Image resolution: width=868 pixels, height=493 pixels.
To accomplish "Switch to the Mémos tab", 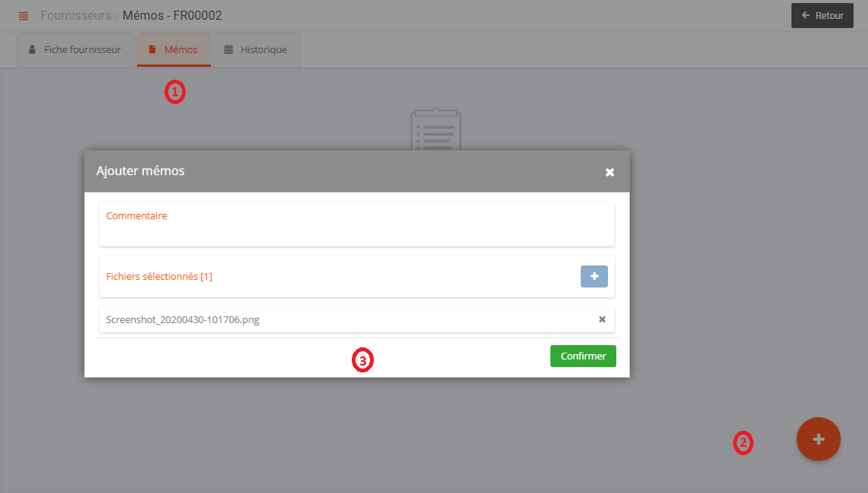I will click(x=174, y=50).
